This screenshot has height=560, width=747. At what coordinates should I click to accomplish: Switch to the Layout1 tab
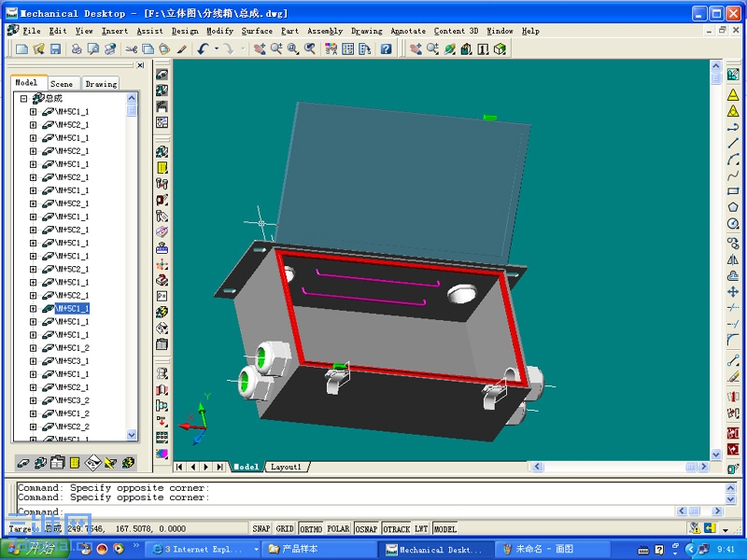coord(286,468)
